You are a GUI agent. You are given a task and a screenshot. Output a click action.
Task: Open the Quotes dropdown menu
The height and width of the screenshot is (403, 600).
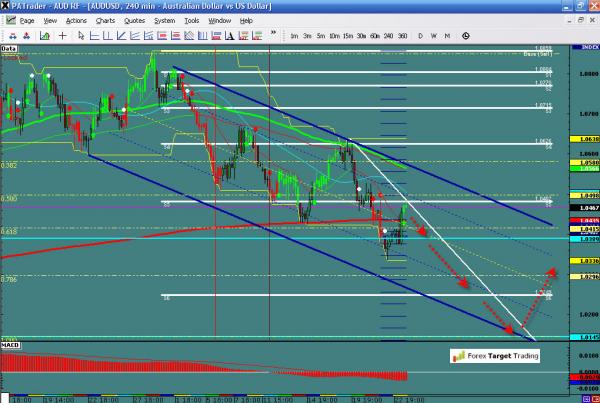[135, 20]
